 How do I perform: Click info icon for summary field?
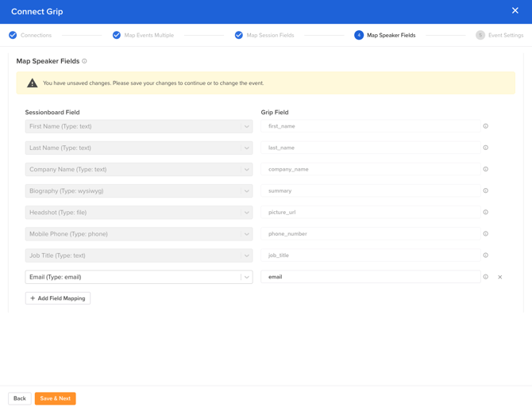485,190
